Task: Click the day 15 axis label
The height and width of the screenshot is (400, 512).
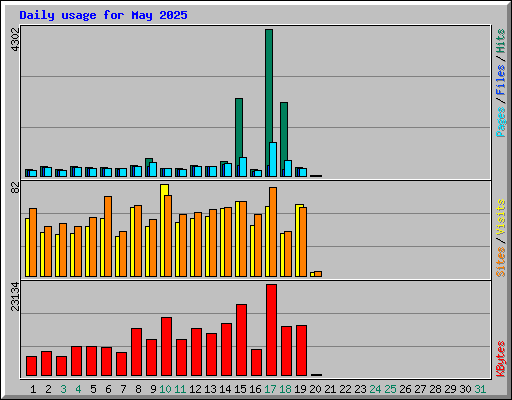Action: [240, 389]
